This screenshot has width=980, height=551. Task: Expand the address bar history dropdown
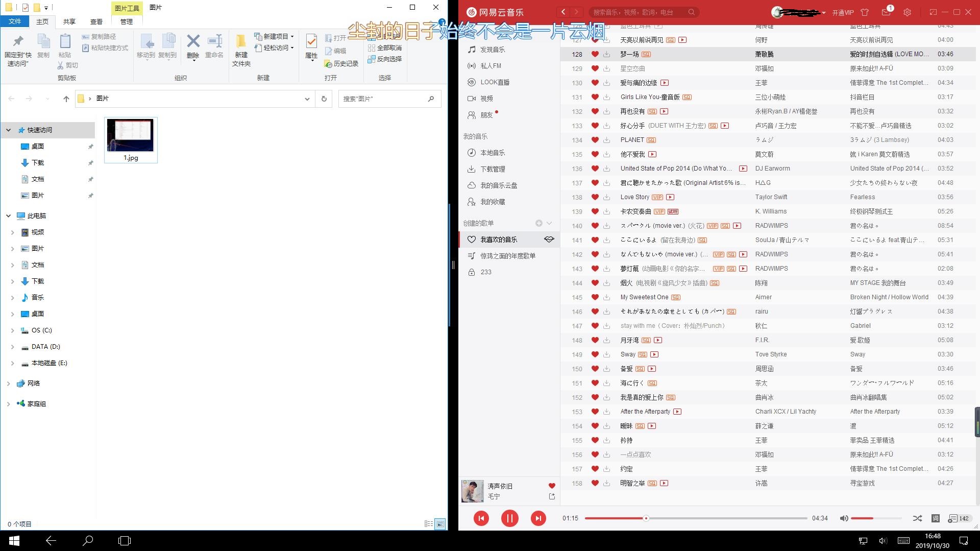pyautogui.click(x=307, y=99)
